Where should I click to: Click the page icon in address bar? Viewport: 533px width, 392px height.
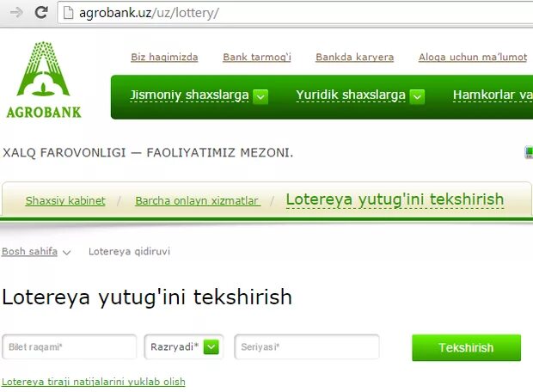(68, 13)
